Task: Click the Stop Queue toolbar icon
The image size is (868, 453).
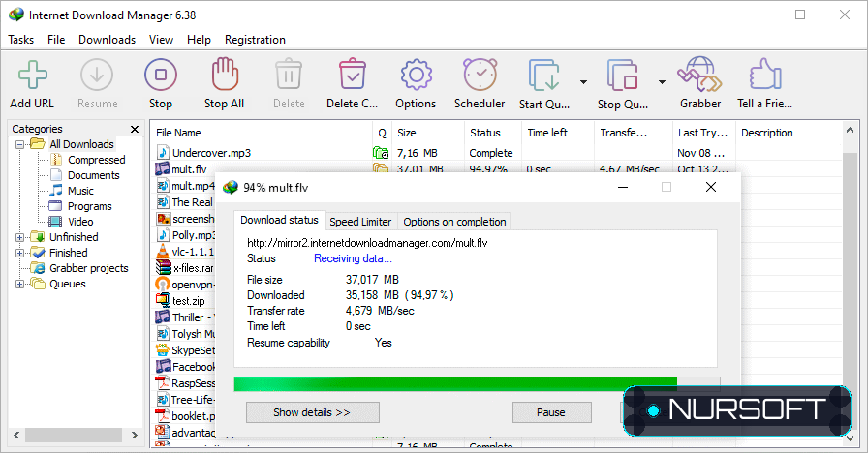Action: point(623,75)
